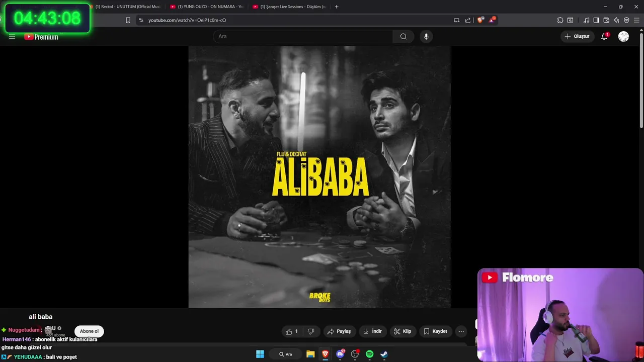Open Discord from the taskbar
This screenshot has height=362, width=644.
pos(340,354)
